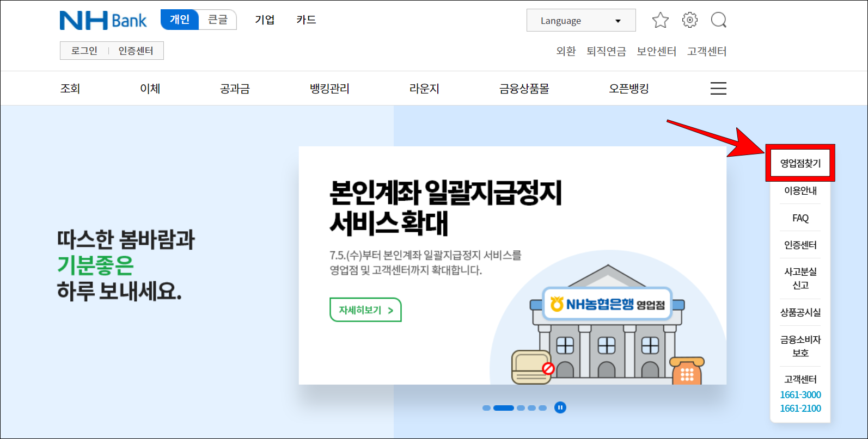Click 이용안내 in side menu

coord(800,190)
